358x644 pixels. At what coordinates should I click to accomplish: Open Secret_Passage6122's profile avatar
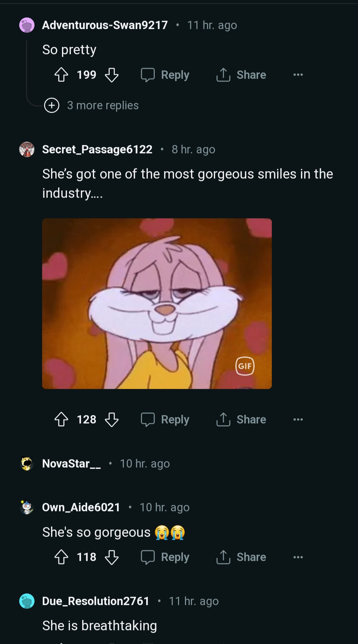(27, 149)
